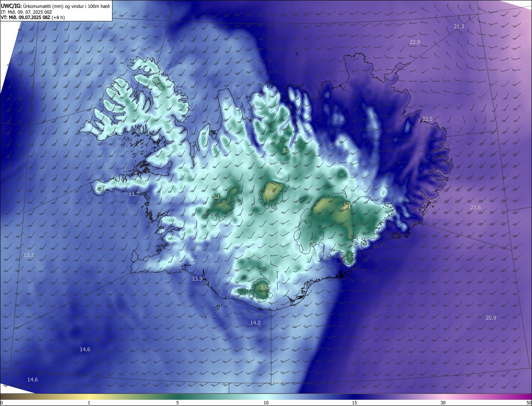Click the 3.1 value on the map
The height and width of the screenshot is (406, 532).
coord(216,197)
